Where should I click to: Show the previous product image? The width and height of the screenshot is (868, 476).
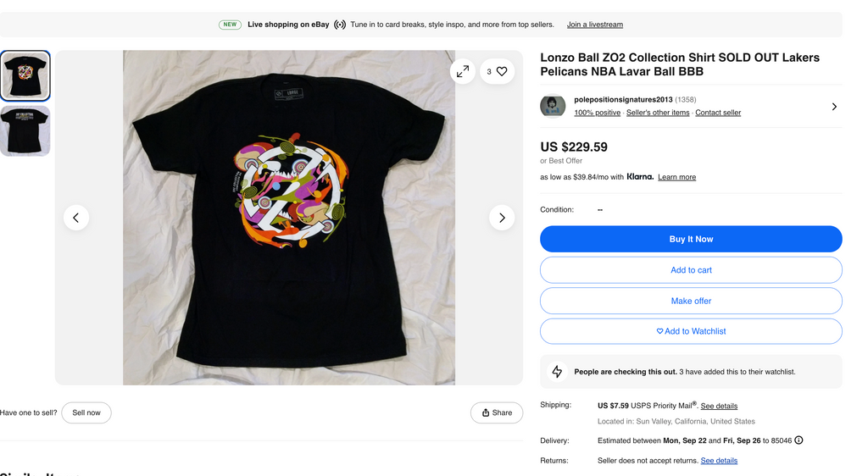(76, 218)
